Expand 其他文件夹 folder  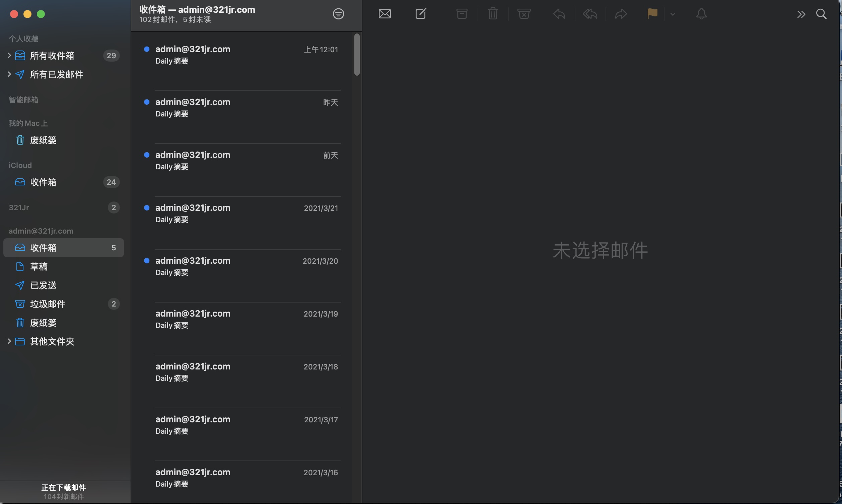coord(9,341)
